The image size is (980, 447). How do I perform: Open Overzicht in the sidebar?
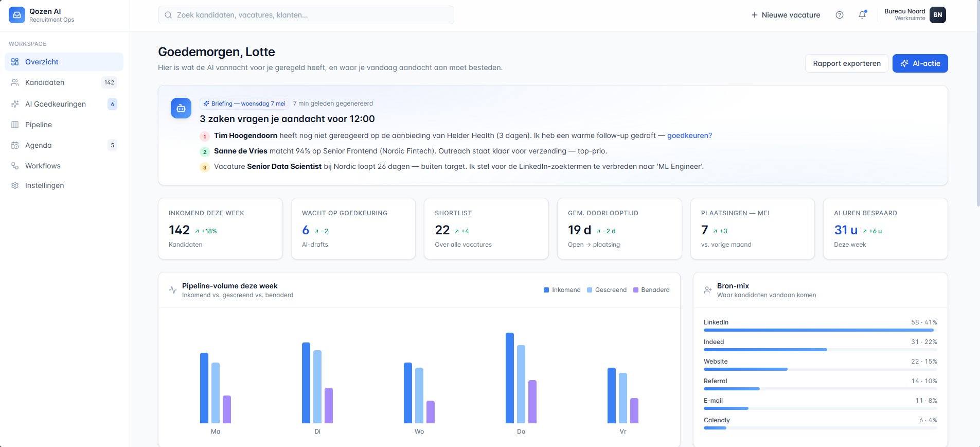(x=64, y=62)
